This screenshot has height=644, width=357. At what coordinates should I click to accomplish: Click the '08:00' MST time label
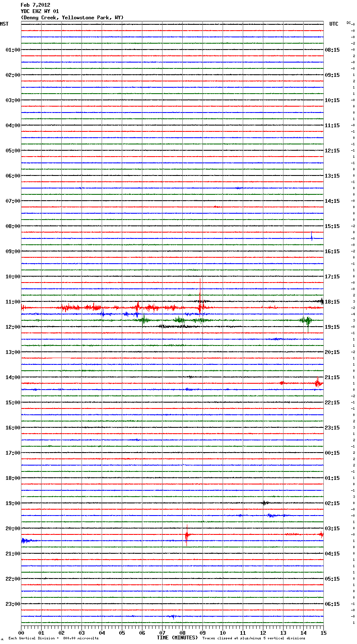pos(13,226)
